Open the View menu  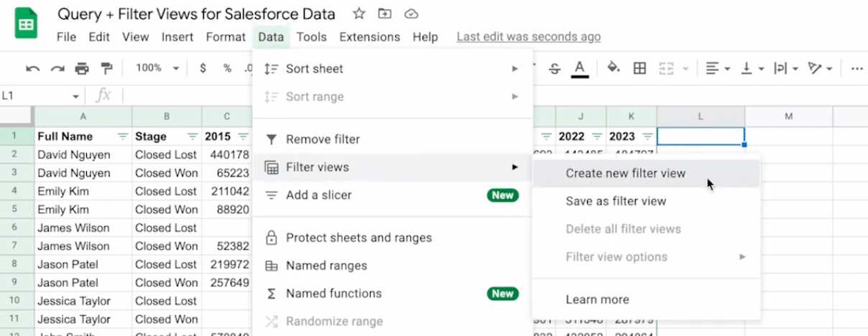pyautogui.click(x=135, y=37)
